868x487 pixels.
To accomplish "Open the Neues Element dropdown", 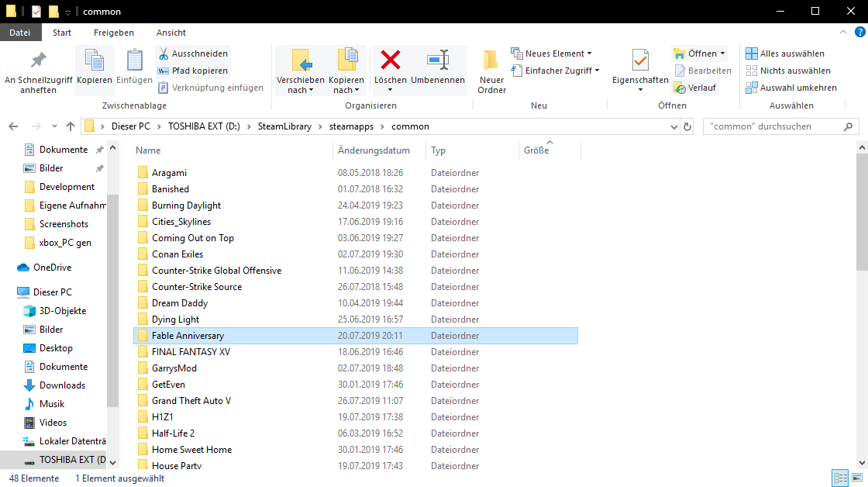I will click(x=552, y=54).
